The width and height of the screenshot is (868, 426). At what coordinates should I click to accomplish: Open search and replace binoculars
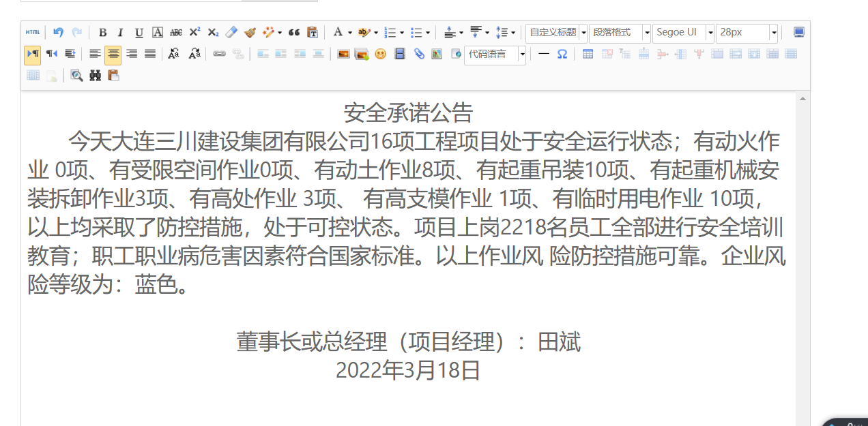pyautogui.click(x=96, y=75)
